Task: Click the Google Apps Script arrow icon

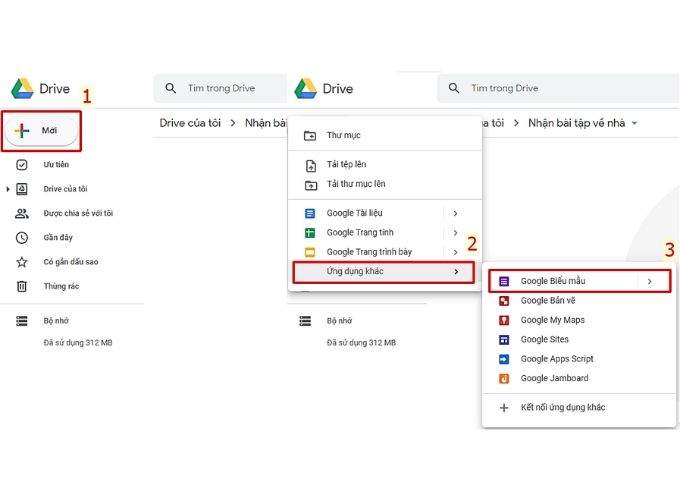Action: [x=504, y=359]
